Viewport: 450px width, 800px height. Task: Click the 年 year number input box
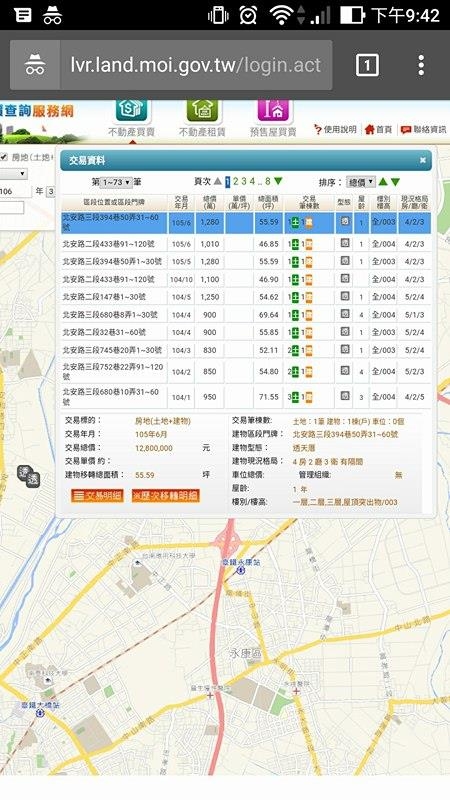pos(16,191)
